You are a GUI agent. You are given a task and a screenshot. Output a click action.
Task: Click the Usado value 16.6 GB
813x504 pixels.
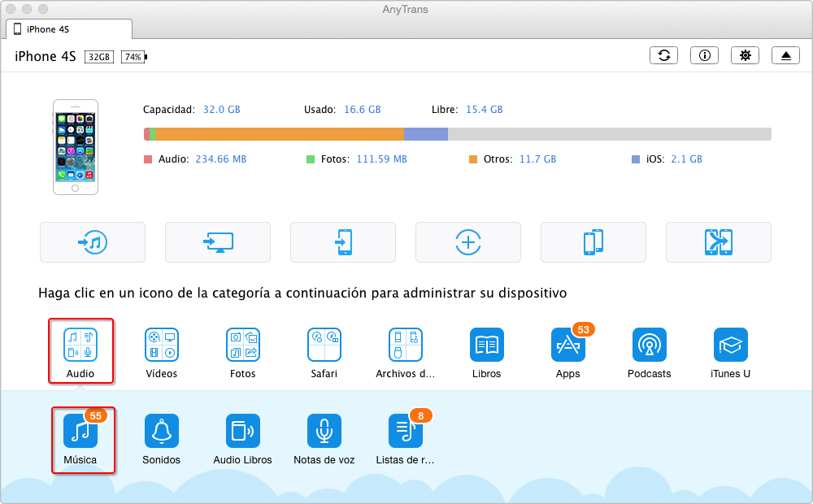tap(363, 110)
